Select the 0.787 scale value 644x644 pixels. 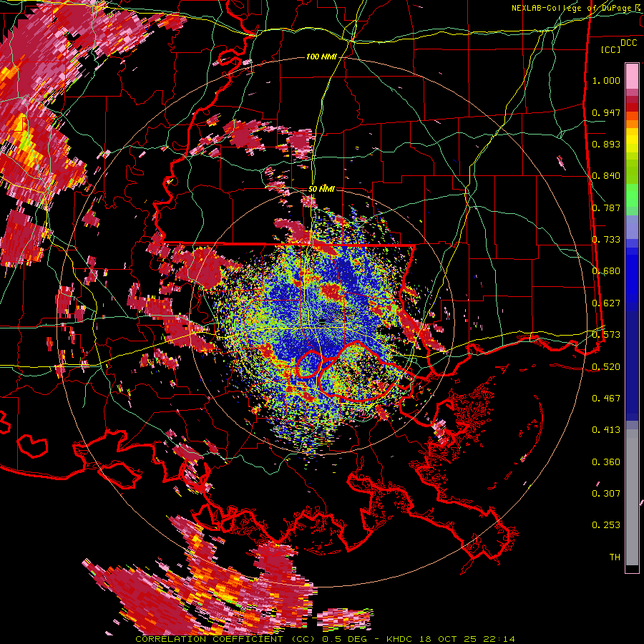tap(606, 208)
